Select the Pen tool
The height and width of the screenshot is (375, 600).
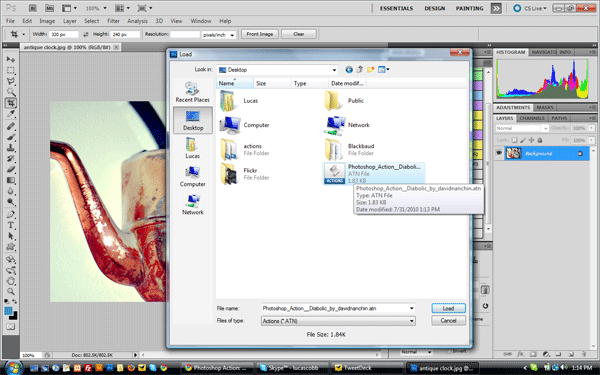(x=11, y=214)
